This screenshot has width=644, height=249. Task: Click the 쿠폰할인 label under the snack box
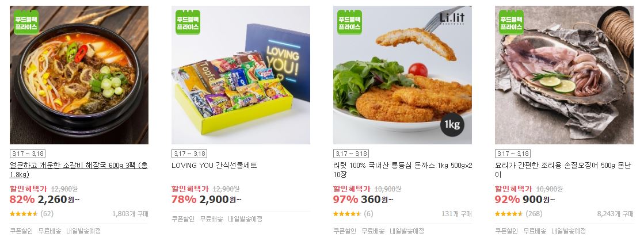click(x=183, y=219)
